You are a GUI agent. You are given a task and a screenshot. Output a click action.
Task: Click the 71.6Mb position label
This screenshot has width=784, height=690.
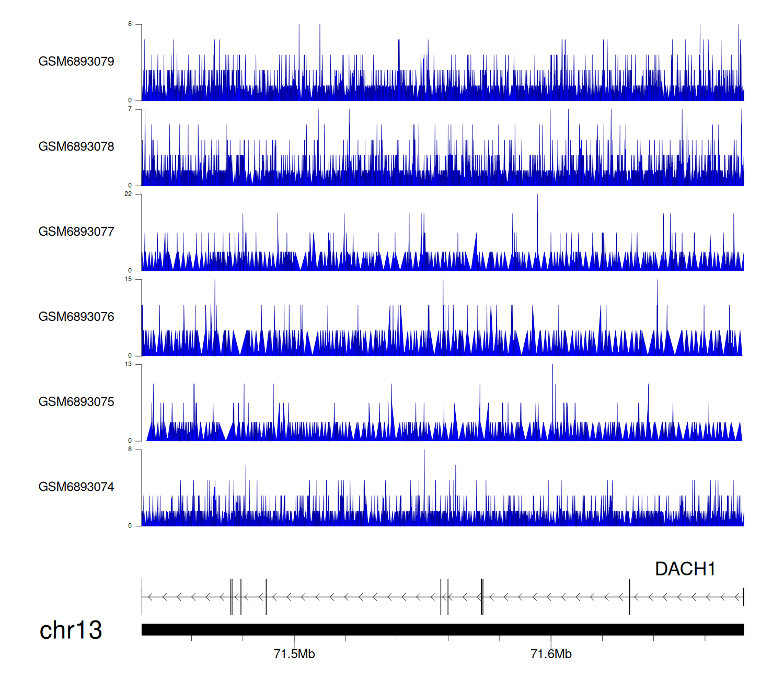551,654
